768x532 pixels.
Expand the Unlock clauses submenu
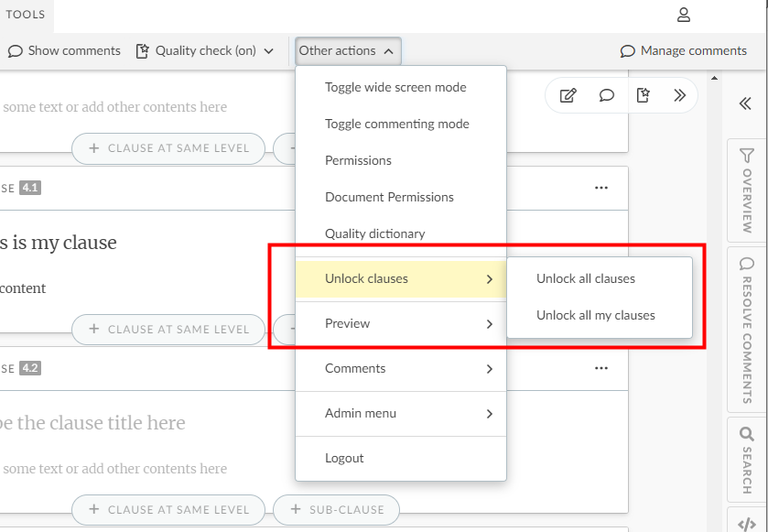pos(401,278)
